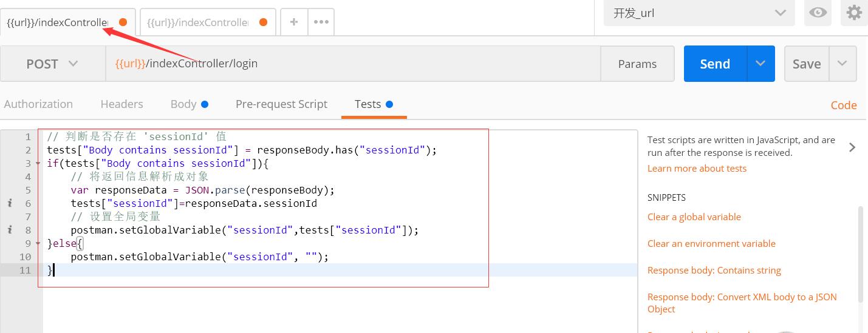The width and height of the screenshot is (868, 333).
Task: Open the POST method dropdown
Action: click(x=52, y=64)
